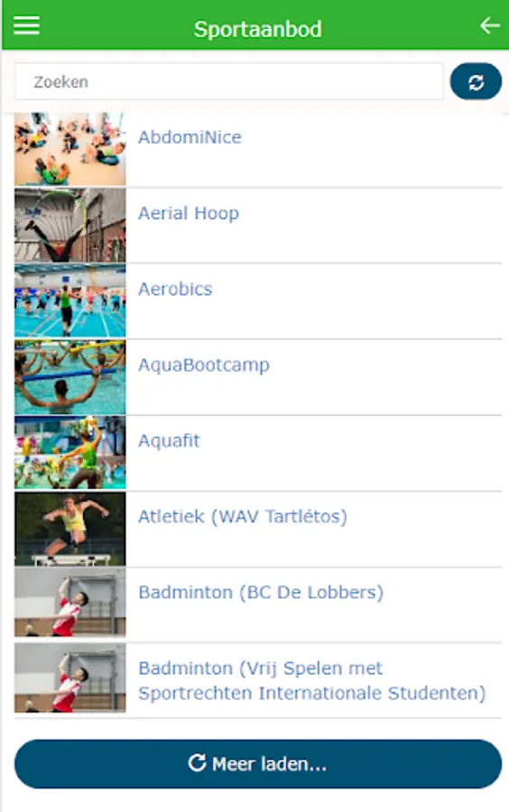Viewport: 509px width, 812px height.
Task: Open Badminton Vrij Spelen Internationale Studenten
Action: click(311, 680)
